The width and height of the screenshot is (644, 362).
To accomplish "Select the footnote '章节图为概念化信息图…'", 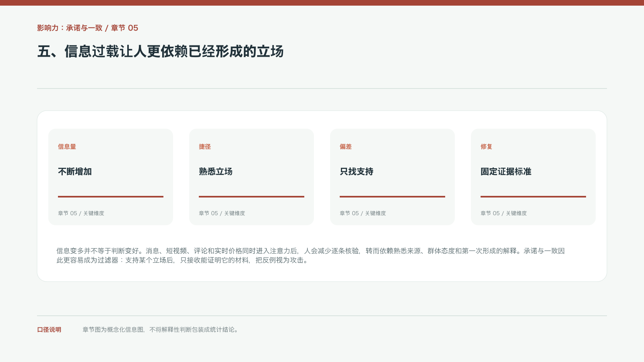I will 161,330.
